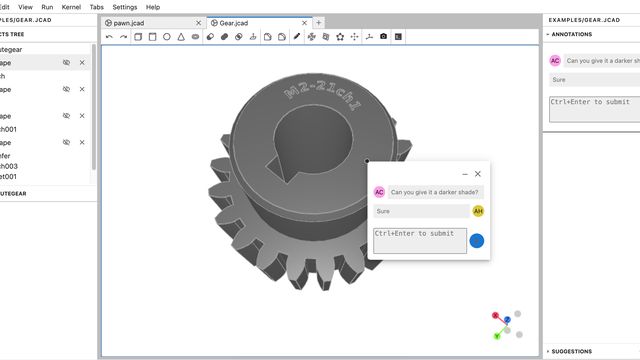Toggle visibility of first shape item
This screenshot has height=360, width=640.
pos(66,62)
